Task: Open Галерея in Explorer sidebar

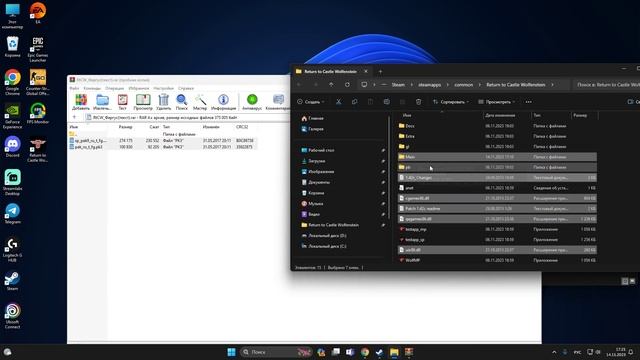Action: 316,129
